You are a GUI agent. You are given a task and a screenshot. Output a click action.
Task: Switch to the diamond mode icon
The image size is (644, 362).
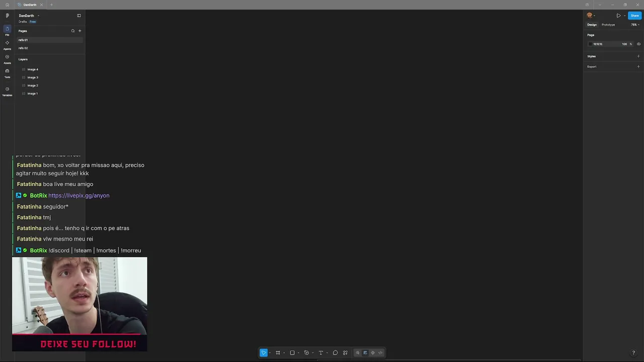coord(373,353)
